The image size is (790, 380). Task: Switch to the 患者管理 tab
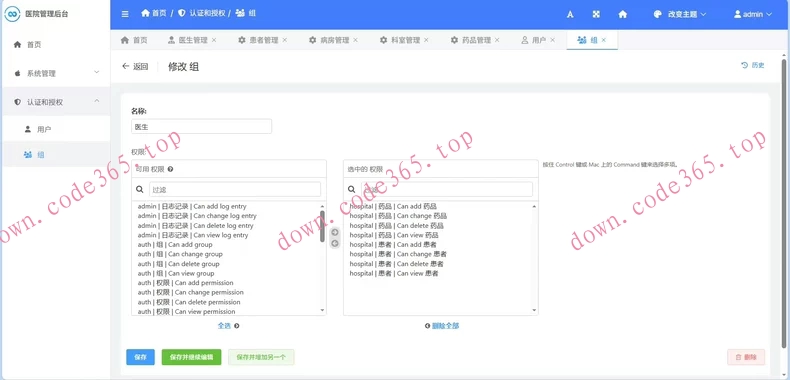258,40
